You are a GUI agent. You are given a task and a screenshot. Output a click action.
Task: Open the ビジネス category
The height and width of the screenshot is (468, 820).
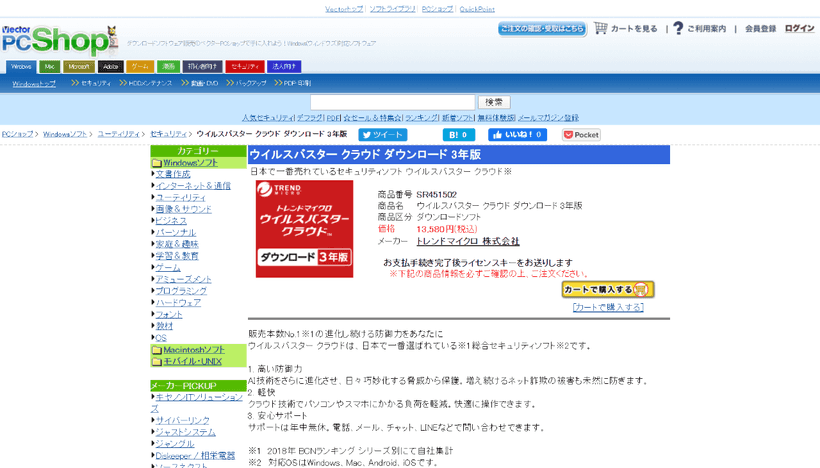[171, 221]
